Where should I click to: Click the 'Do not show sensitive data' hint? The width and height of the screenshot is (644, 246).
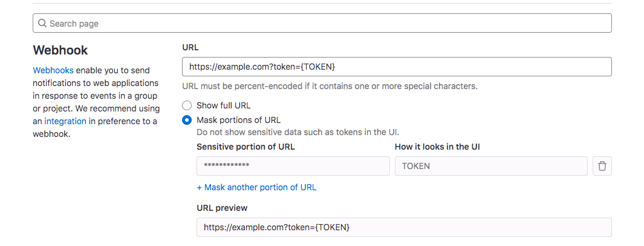(298, 131)
